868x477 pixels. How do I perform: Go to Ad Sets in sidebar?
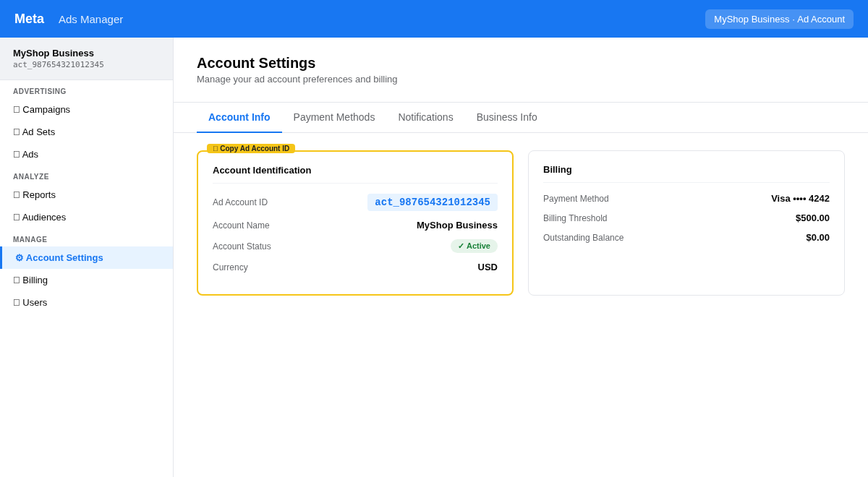86,132
